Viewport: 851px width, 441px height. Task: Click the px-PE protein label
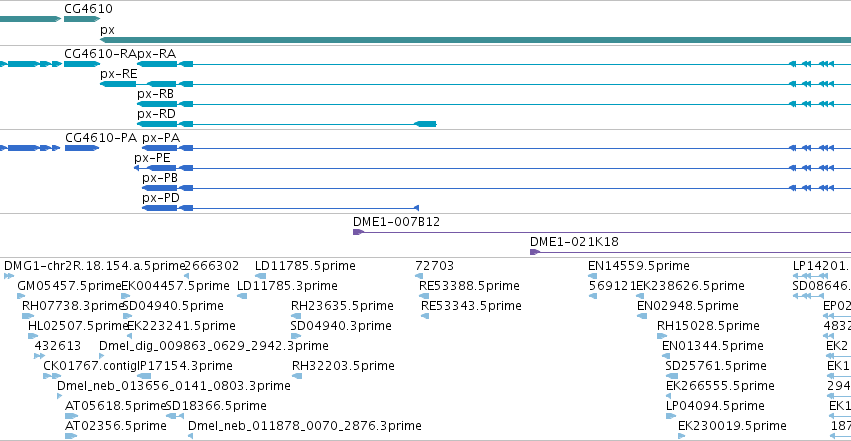[x=153, y=158]
